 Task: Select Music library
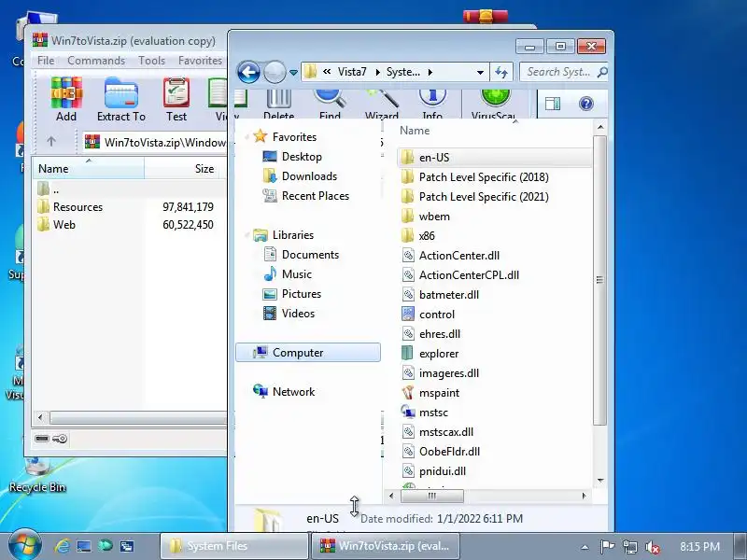point(296,274)
